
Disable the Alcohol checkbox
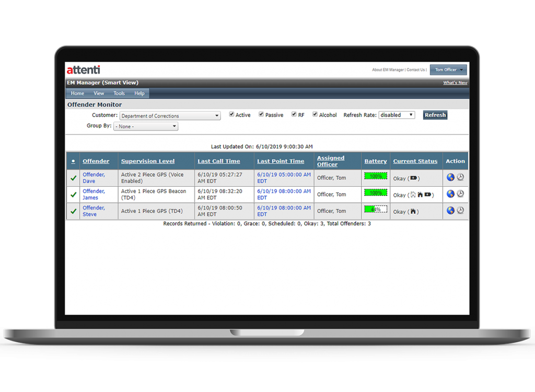point(315,114)
